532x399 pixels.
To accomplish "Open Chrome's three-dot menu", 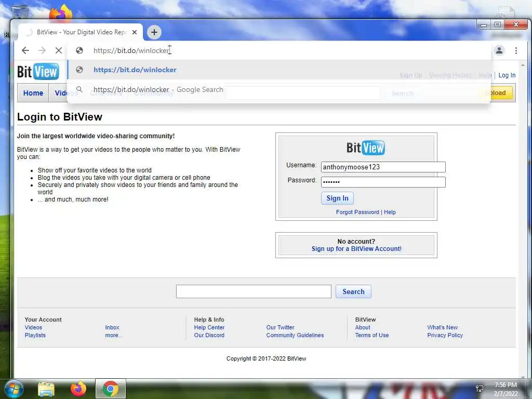I will pyautogui.click(x=516, y=50).
